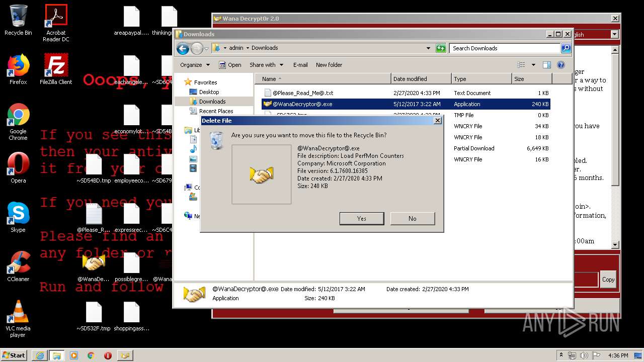644x362 pixels.
Task: Open the address bar history dropdown
Action: click(x=428, y=48)
